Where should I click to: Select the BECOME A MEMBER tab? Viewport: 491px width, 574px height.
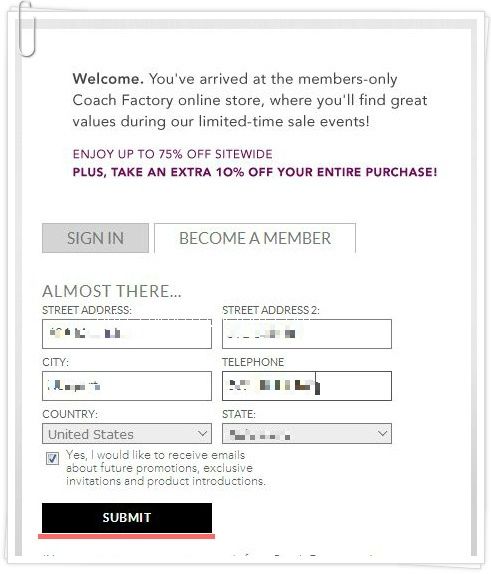tap(255, 238)
